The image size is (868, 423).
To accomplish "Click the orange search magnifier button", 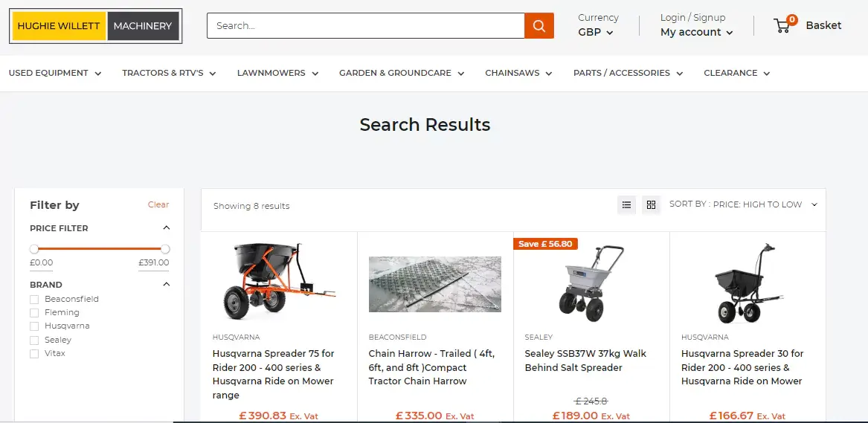I will [x=539, y=25].
